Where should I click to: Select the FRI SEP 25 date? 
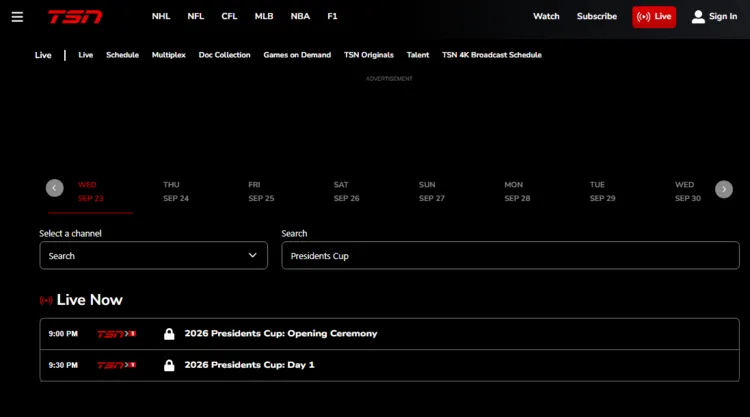[261, 191]
